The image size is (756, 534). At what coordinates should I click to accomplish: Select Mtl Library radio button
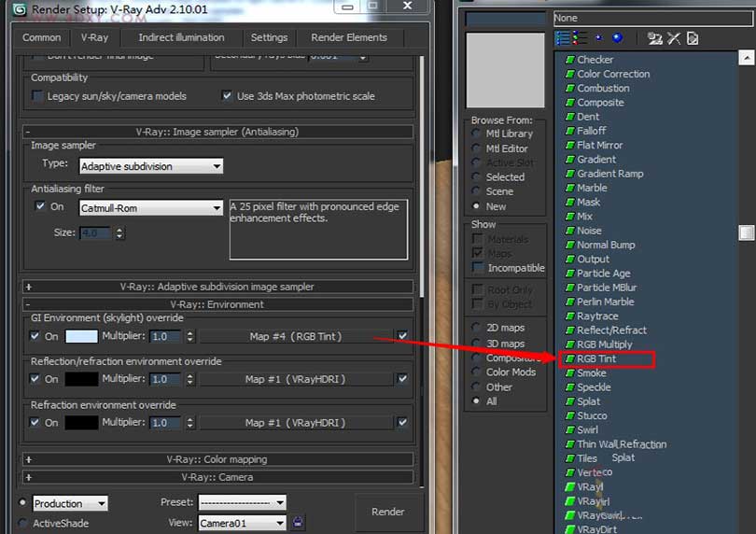click(x=477, y=133)
